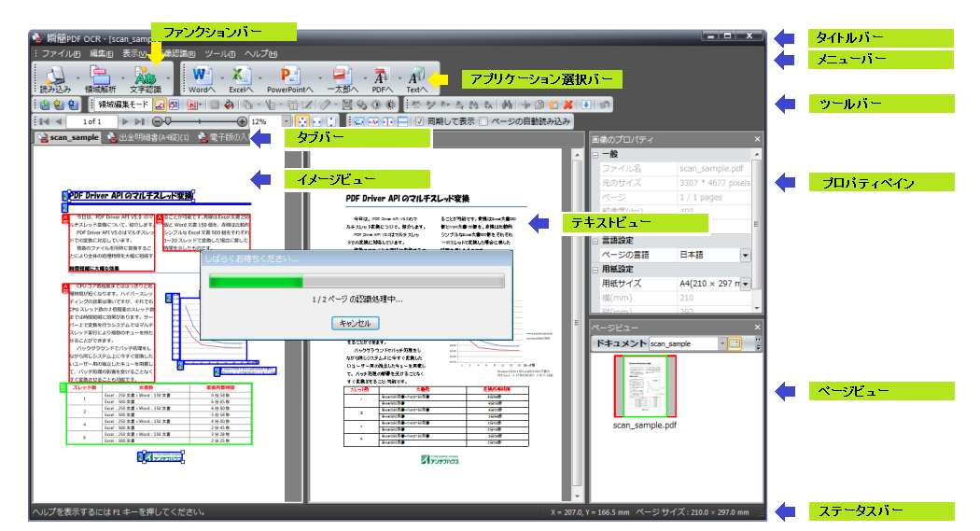
Task: Collapse the 言語設定 property group
Action: pos(595,241)
